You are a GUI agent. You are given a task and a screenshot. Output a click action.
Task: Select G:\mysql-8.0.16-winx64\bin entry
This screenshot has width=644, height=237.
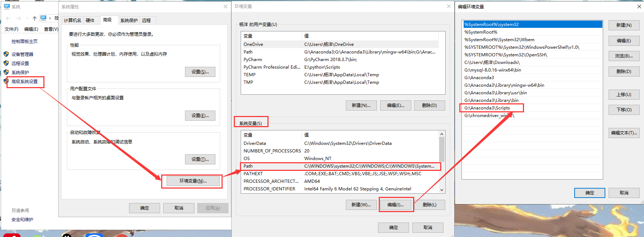pyautogui.click(x=532, y=70)
